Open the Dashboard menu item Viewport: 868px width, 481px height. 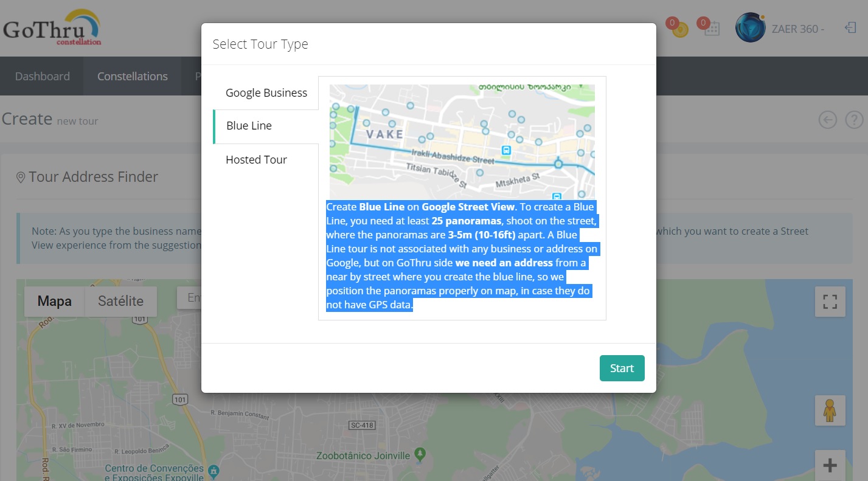[43, 76]
